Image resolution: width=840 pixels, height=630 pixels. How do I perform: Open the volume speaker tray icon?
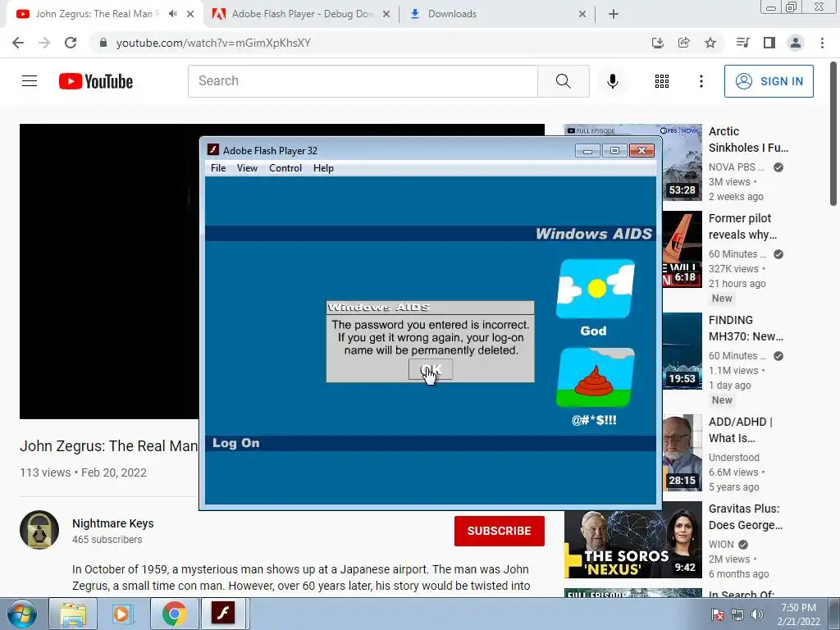click(756, 614)
